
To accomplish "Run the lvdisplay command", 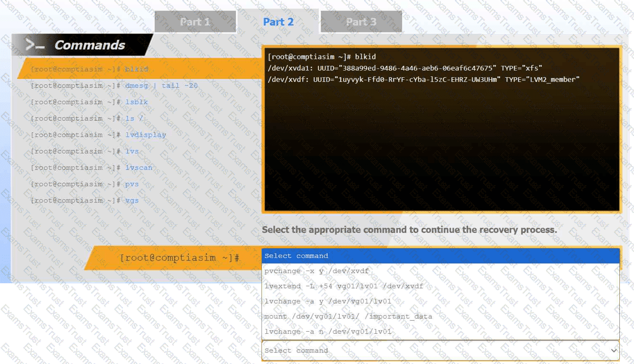I will (145, 135).
